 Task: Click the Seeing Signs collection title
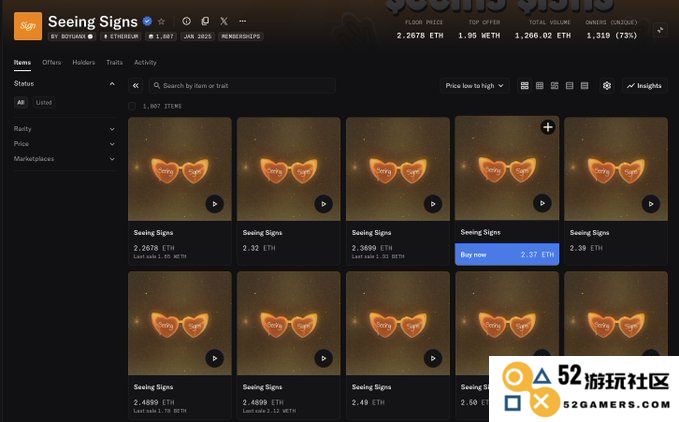point(93,21)
